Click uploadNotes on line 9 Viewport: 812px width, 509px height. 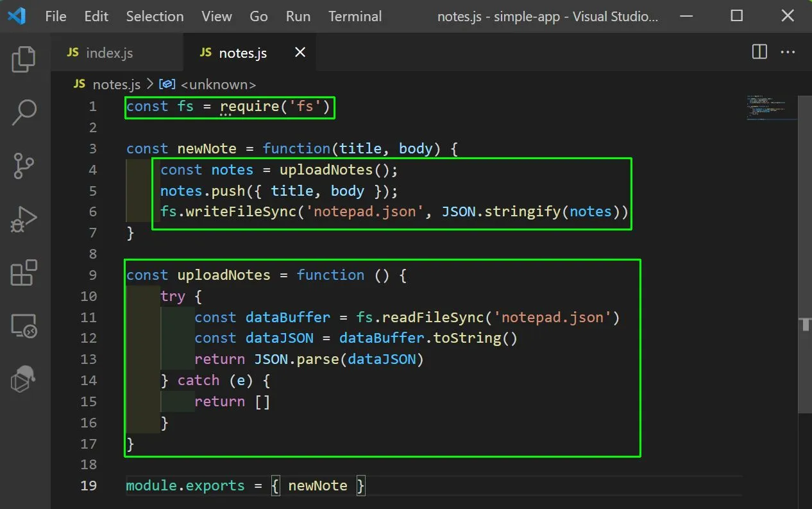pos(224,275)
